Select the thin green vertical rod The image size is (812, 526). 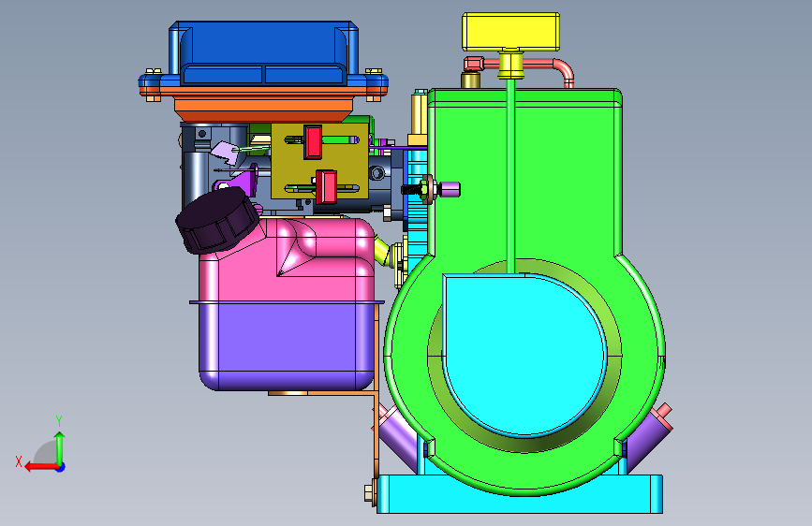click(x=510, y=176)
